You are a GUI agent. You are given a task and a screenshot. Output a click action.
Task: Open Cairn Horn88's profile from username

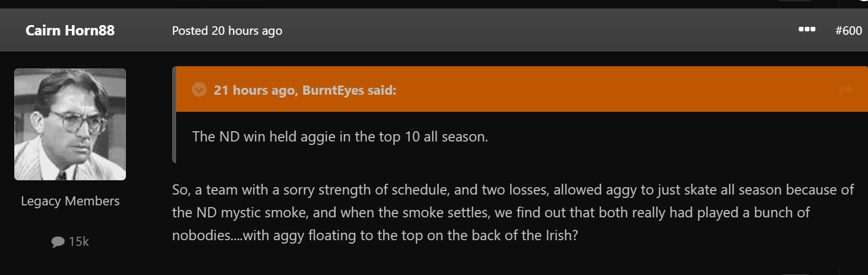[70, 30]
